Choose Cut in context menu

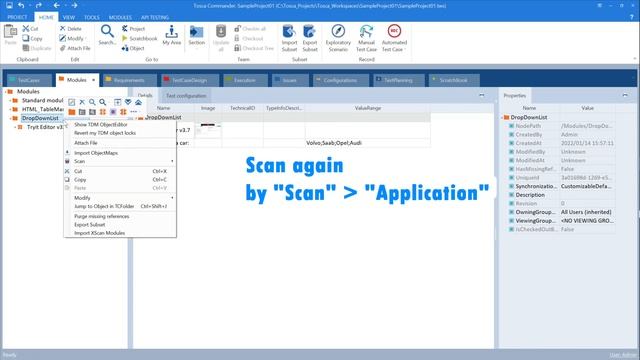click(x=120, y=171)
